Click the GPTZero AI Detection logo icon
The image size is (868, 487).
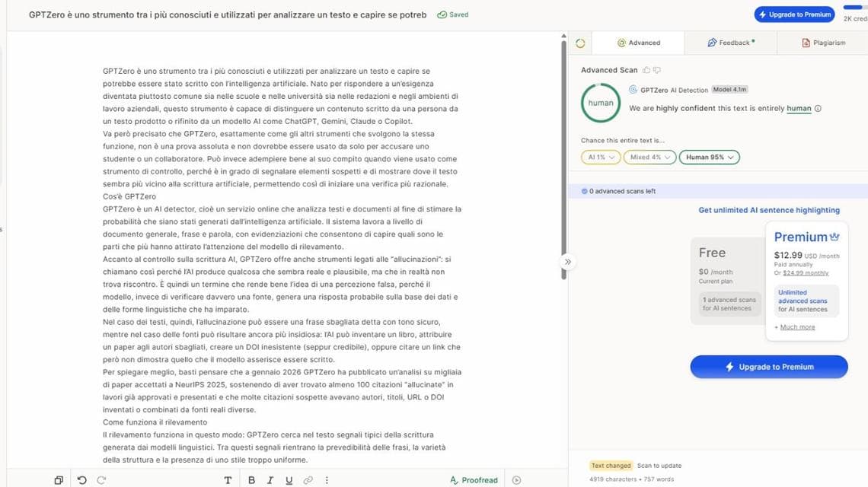[633, 89]
